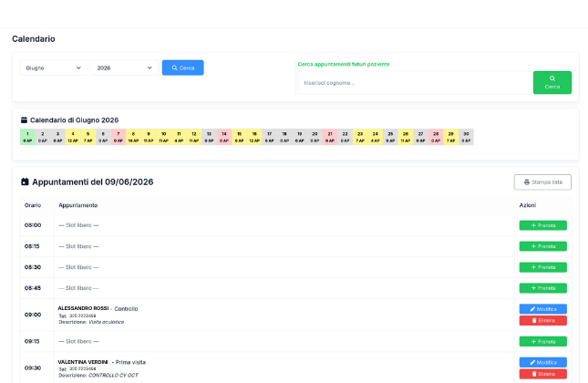Select day 24 in the calendar strip
Viewport: 588px width, 383px height.
(376, 137)
